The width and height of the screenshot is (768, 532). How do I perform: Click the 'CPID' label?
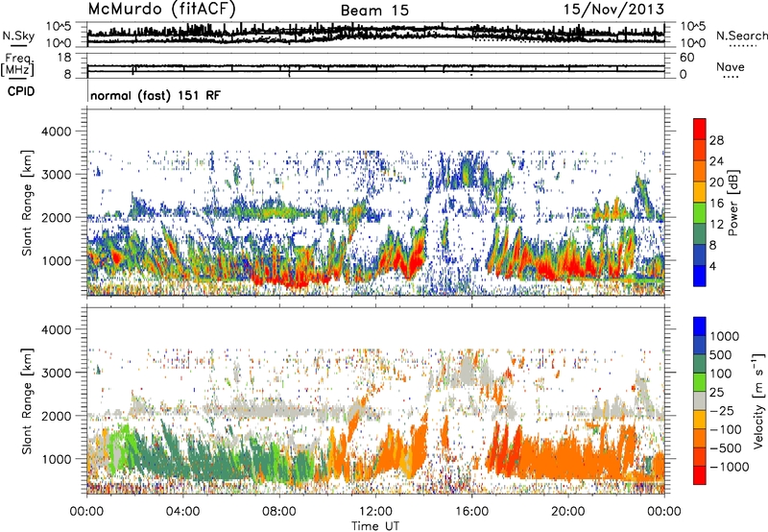tap(21, 91)
